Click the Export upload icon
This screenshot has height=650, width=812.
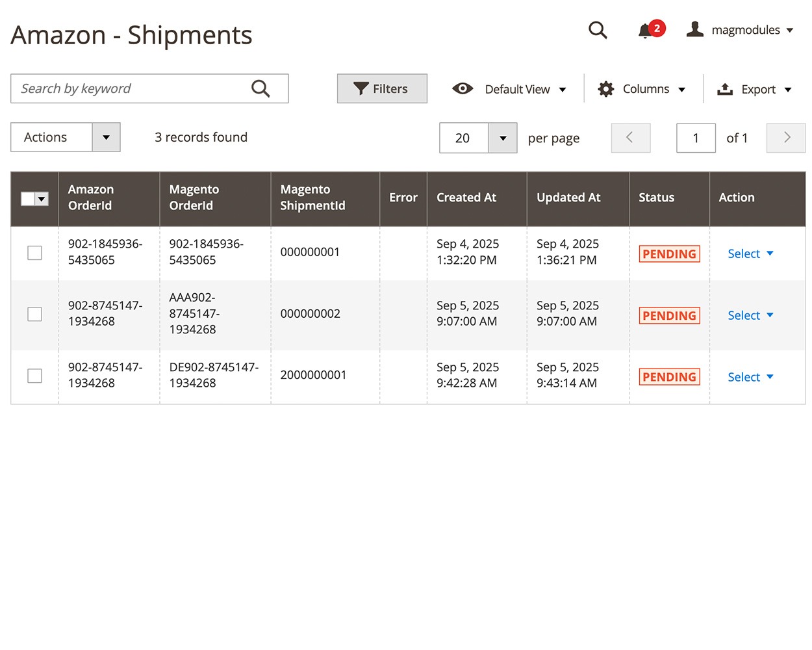pyautogui.click(x=724, y=89)
